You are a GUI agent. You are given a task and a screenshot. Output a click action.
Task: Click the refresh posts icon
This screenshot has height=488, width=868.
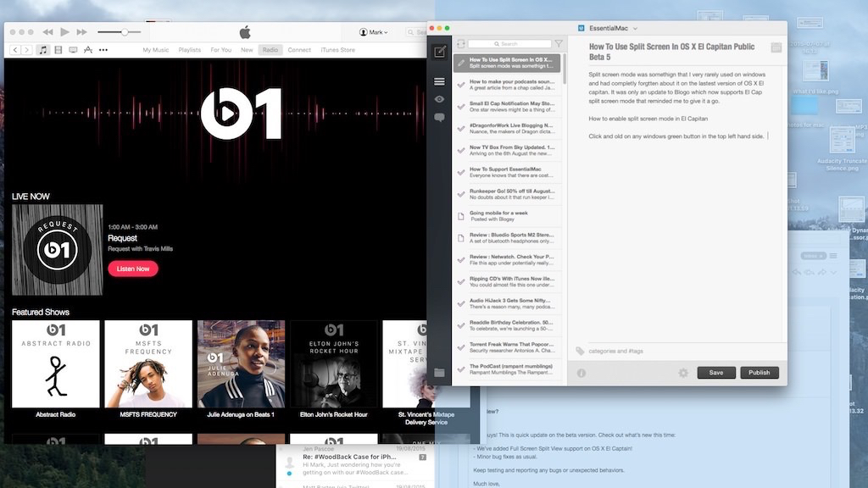click(x=460, y=44)
